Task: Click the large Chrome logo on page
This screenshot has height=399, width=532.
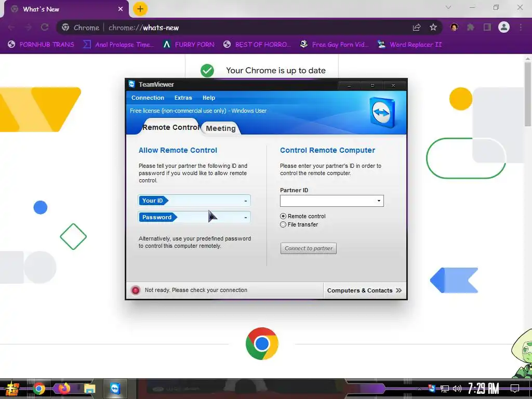Action: 262,344
